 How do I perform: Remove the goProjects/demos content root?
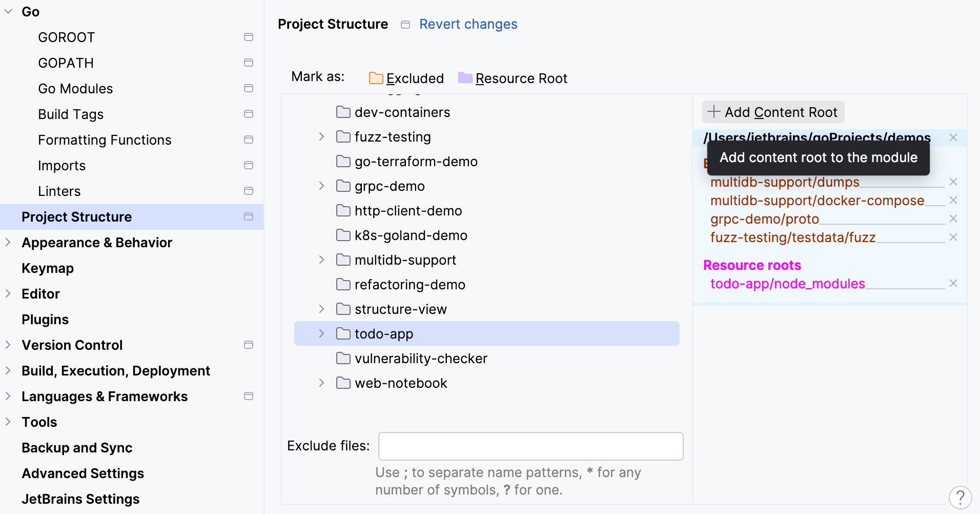click(x=954, y=137)
